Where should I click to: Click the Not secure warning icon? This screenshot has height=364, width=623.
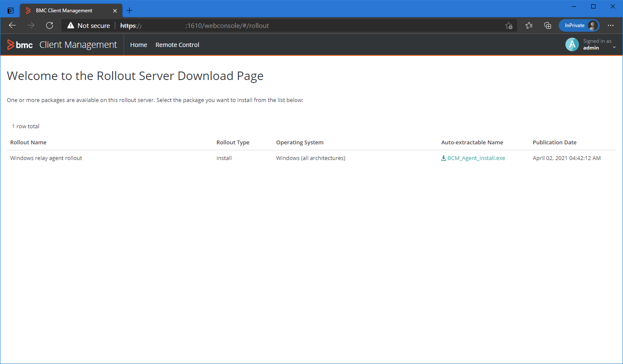coord(71,25)
